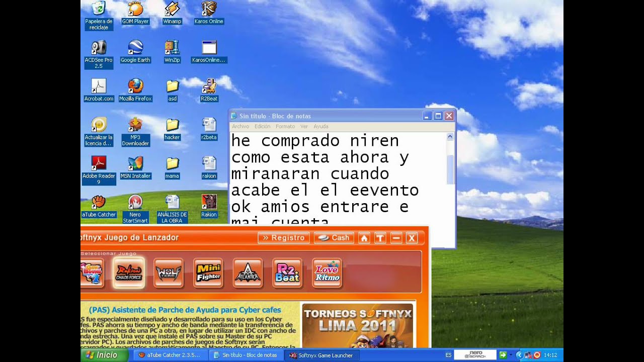The image size is (644, 362).
Task: Select the mama folder on desktop
Action: point(172,168)
